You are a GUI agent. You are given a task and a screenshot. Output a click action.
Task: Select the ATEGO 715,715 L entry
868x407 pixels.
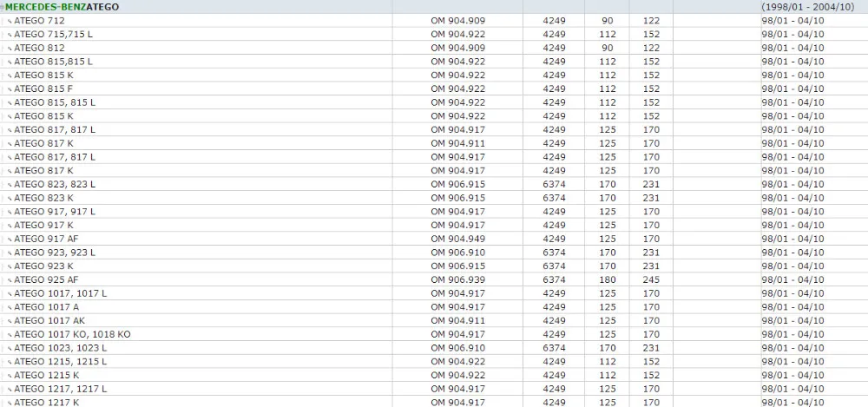(53, 35)
